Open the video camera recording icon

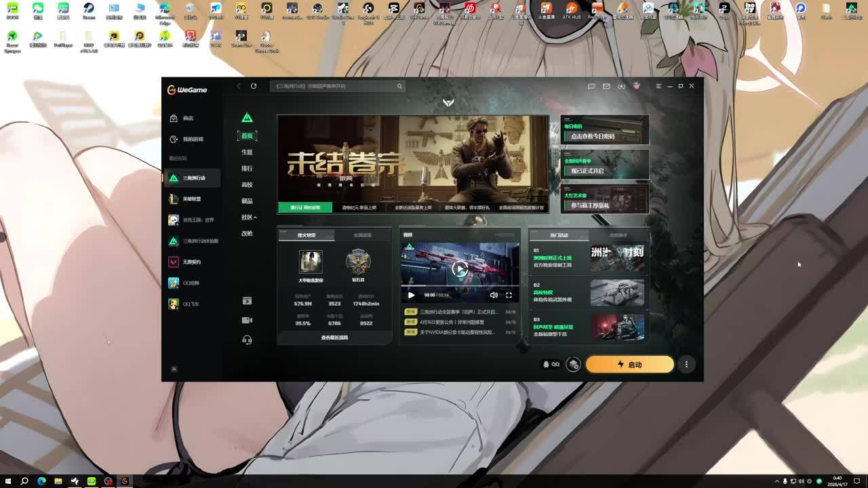247,320
